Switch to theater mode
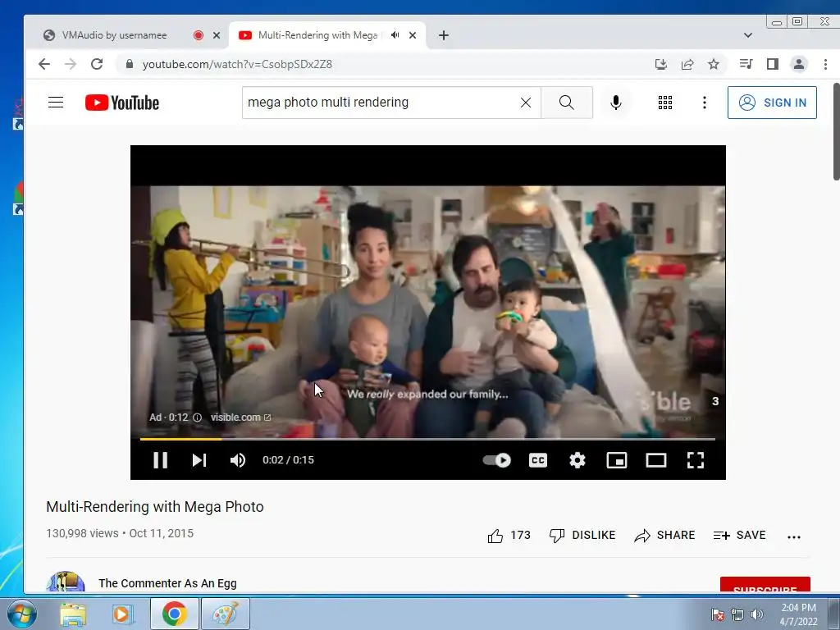Screen dimensions: 840x630 (x=655, y=460)
